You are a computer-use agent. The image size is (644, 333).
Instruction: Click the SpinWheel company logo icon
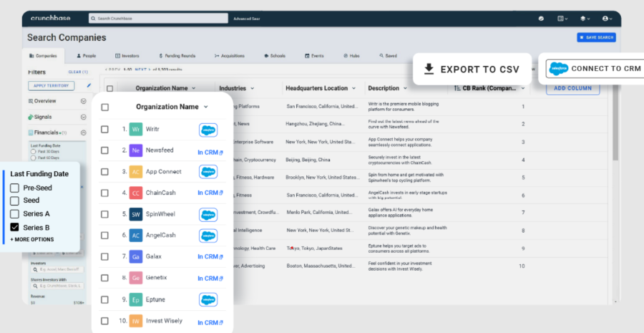coord(136,214)
